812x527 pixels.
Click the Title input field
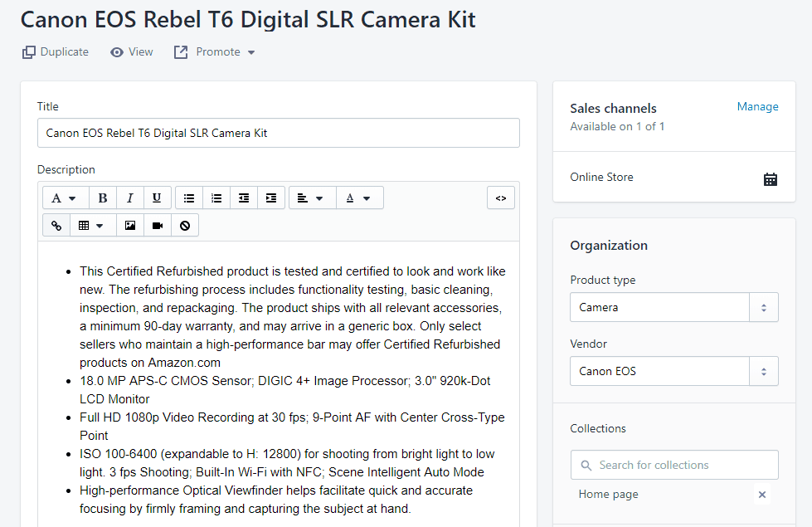tap(279, 133)
